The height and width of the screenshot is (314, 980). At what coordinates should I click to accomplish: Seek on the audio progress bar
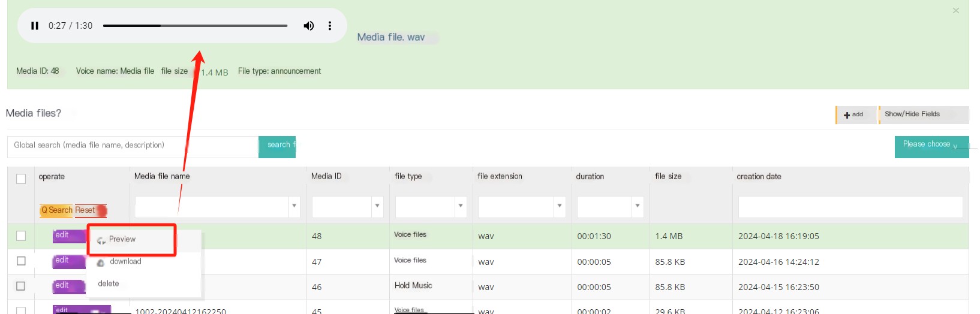click(195, 26)
